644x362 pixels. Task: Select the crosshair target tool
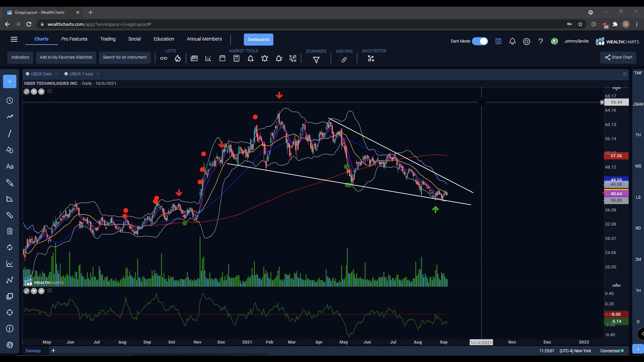[10, 312]
